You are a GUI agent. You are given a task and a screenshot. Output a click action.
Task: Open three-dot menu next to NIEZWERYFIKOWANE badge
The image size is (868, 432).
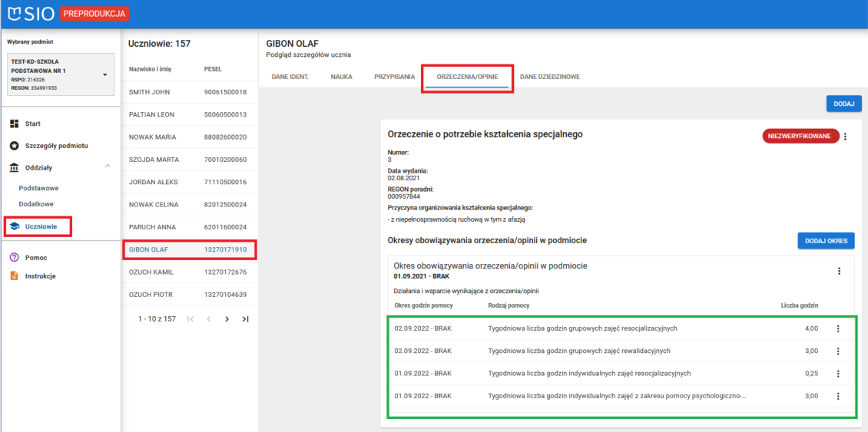tap(845, 137)
